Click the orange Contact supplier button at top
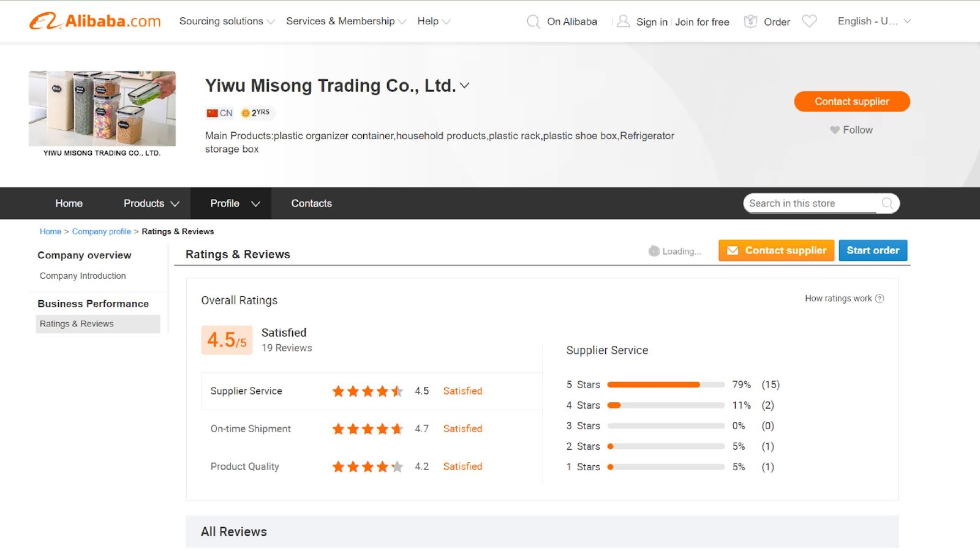Viewport: 980px width, 551px height. [852, 102]
